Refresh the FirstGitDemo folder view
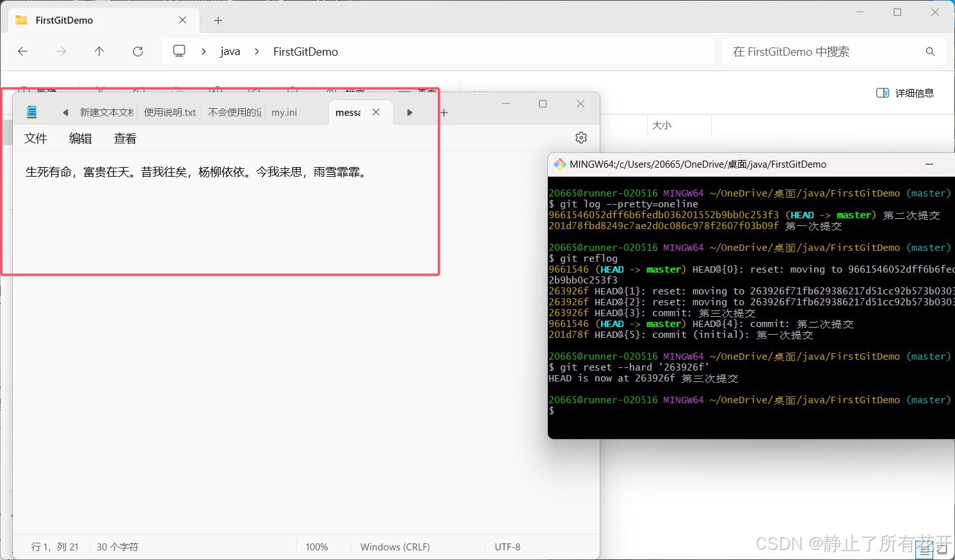The image size is (955, 560). (x=138, y=51)
